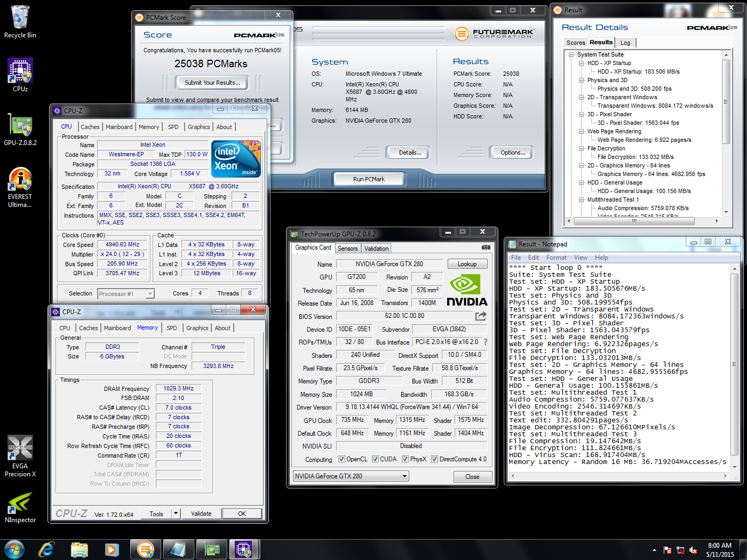Open the Recycle Bin desktop icon

(x=20, y=21)
